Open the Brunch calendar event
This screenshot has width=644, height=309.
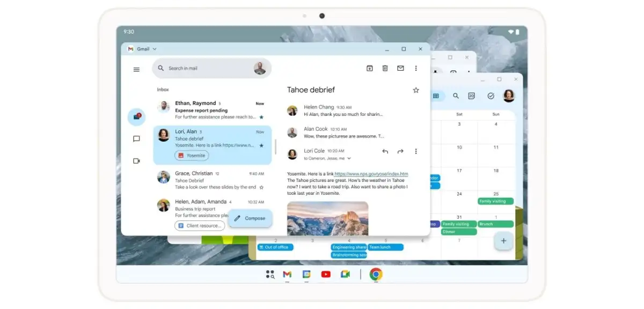click(x=496, y=224)
